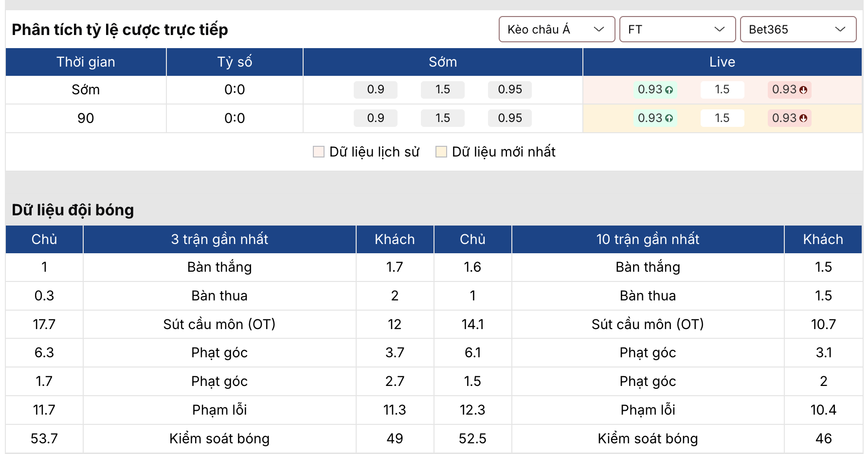Open the FT period dropdown
The width and height of the screenshot is (868, 454).
point(677,29)
